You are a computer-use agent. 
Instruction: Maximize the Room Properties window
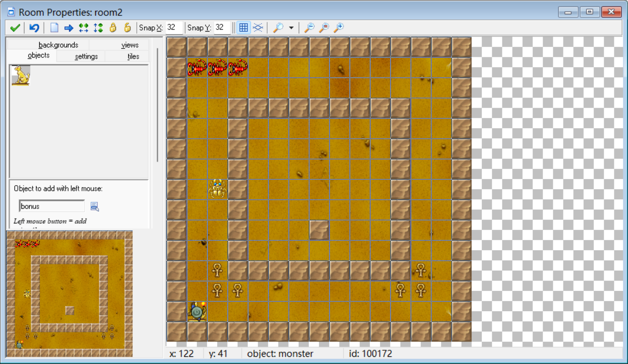coord(589,12)
